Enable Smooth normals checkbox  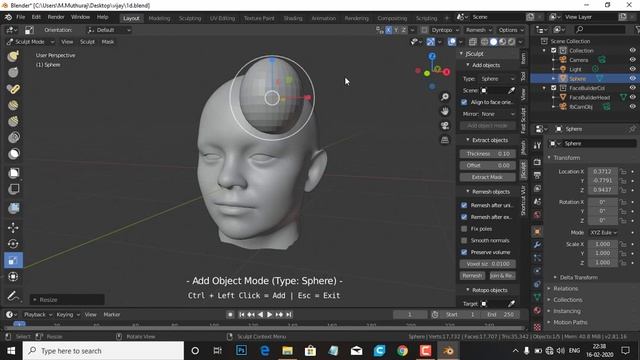tap(464, 240)
